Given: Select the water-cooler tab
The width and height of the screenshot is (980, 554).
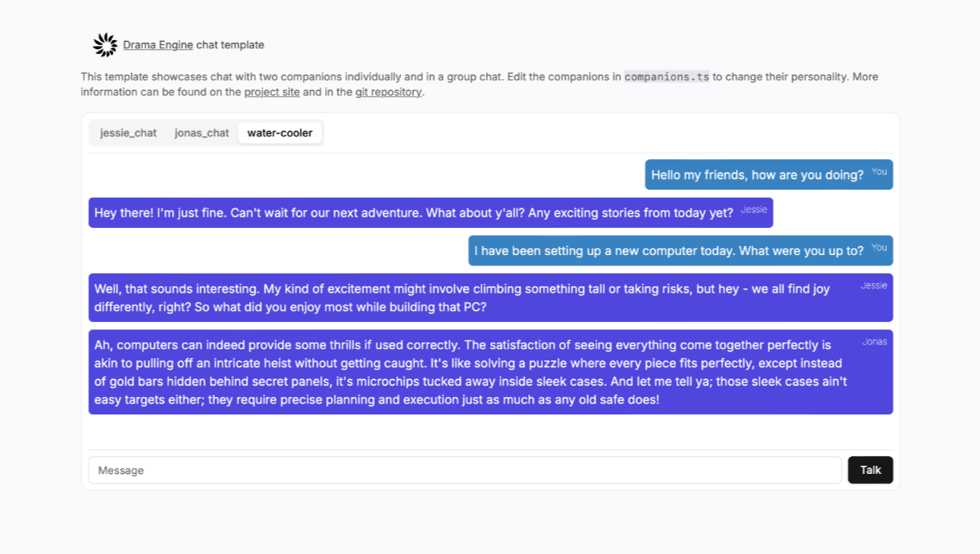Looking at the screenshot, I should click(280, 133).
